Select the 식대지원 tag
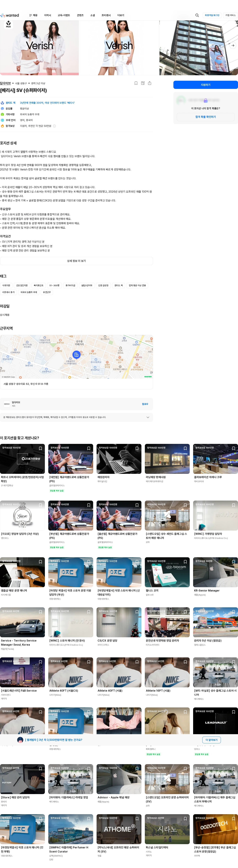The image size is (238, 868). [x=6, y=285]
